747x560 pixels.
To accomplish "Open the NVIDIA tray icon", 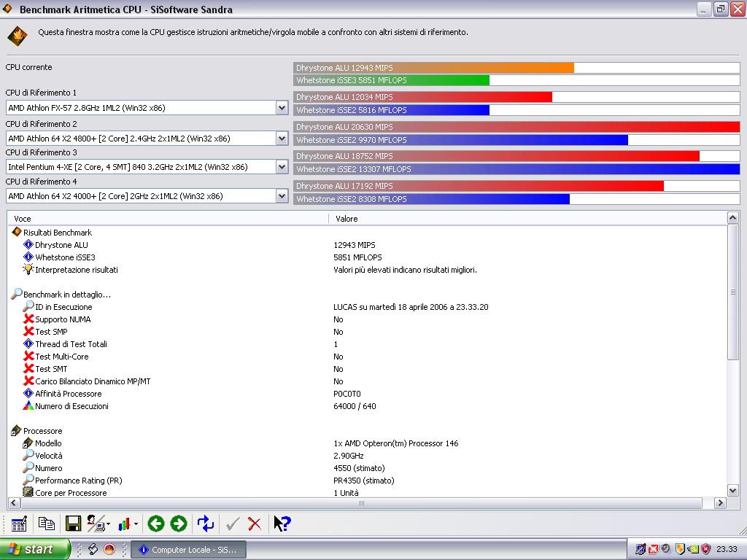I will tap(693, 550).
